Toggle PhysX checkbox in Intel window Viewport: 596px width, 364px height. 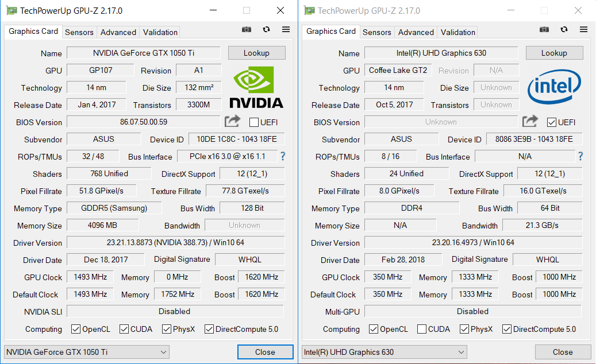click(x=464, y=329)
